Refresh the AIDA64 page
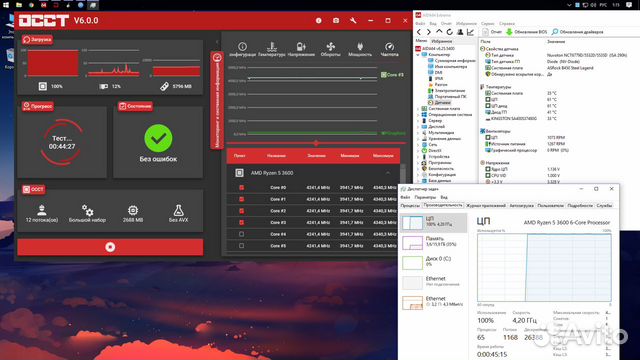The image size is (640, 360). click(449, 32)
